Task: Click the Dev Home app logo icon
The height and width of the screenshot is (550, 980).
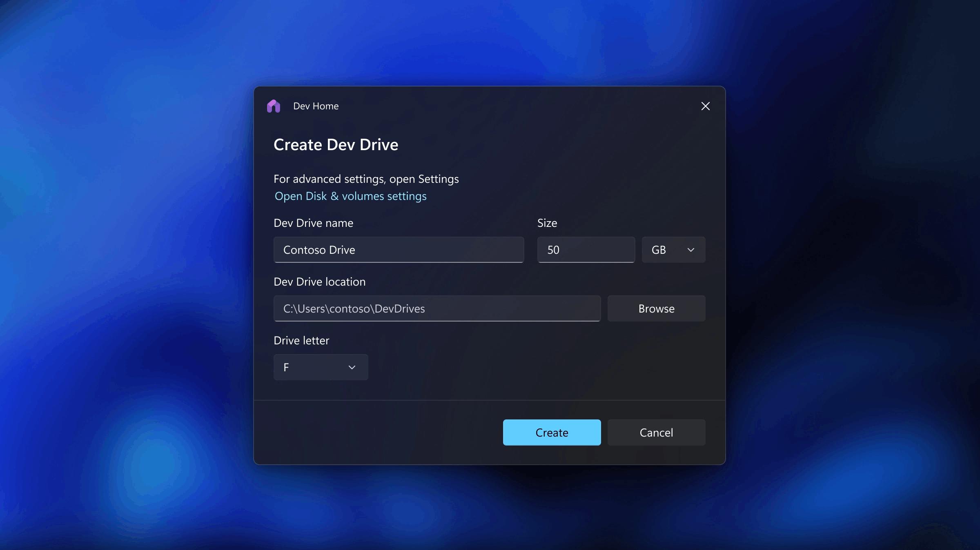Action: [x=274, y=106]
